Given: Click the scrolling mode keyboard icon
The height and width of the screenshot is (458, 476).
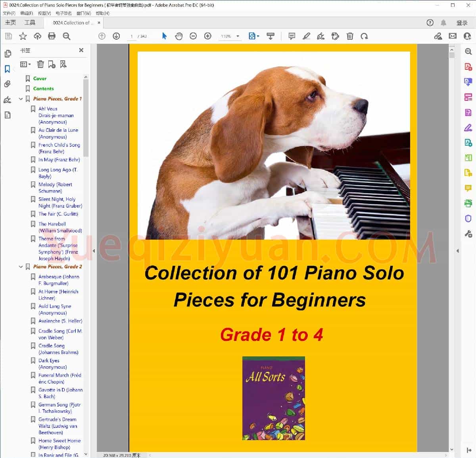Looking at the screenshot, I should pyautogui.click(x=271, y=36).
